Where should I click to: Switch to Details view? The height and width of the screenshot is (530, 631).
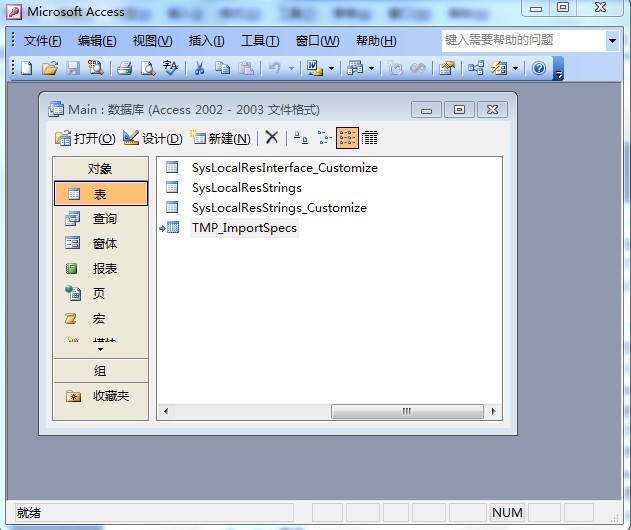[x=369, y=138]
